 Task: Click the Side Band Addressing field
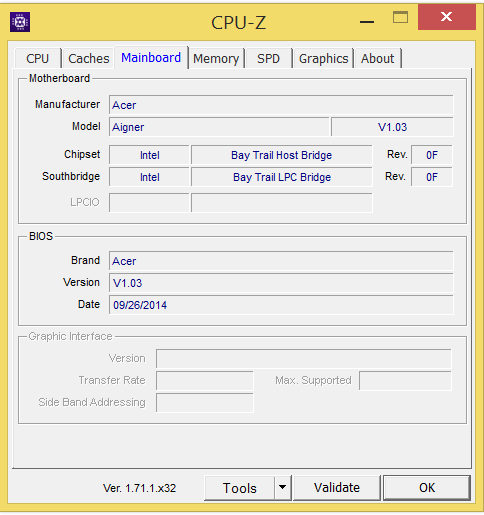[205, 402]
